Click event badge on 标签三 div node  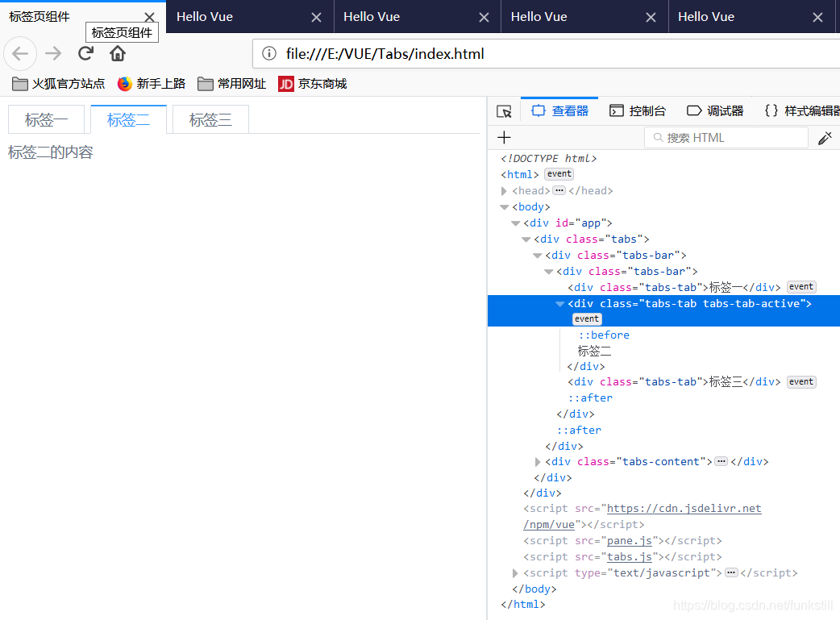800,381
